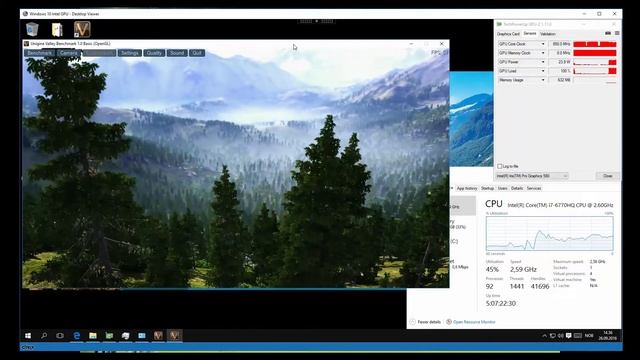Switch to Validation tab in GPU-Z

tap(547, 34)
